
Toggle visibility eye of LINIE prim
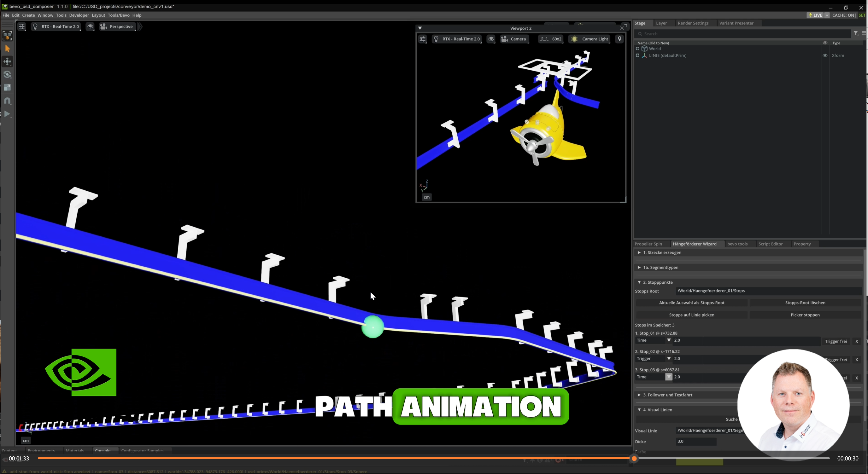[x=825, y=55]
